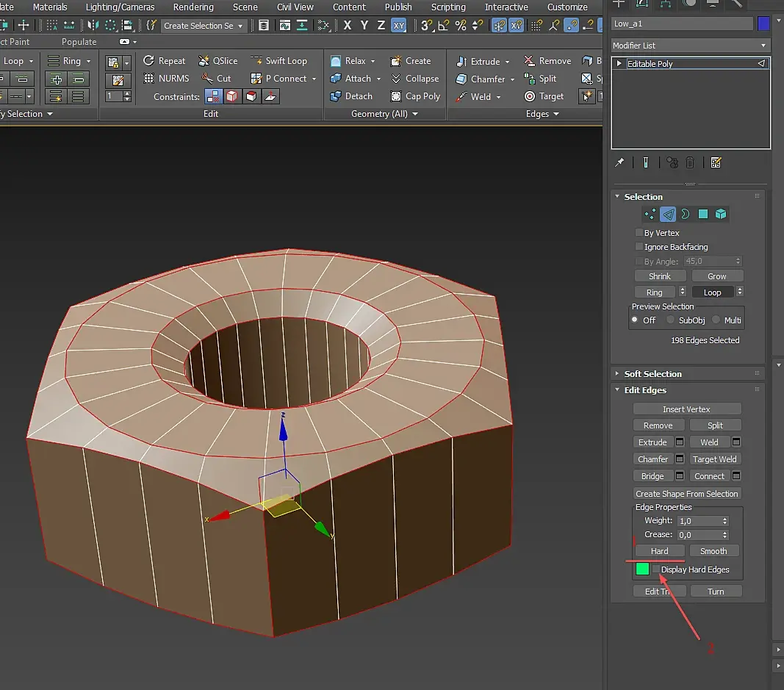784x690 pixels.
Task: Remove modifier using the trash icon
Action: point(690,162)
